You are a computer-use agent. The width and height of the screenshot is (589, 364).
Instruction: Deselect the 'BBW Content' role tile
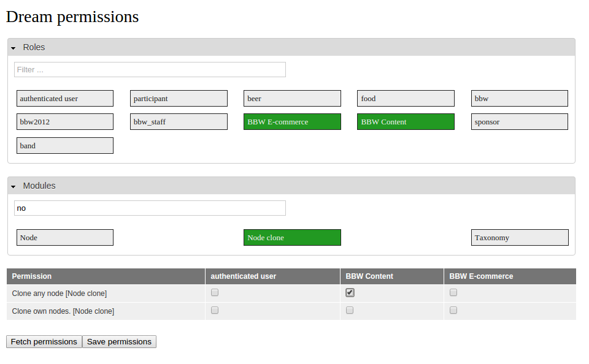point(406,122)
